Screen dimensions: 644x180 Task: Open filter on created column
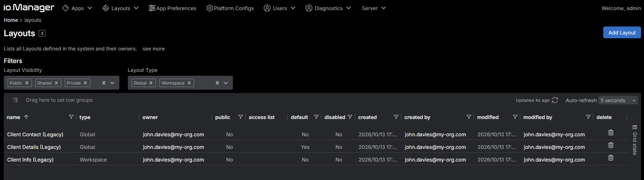pos(396,117)
